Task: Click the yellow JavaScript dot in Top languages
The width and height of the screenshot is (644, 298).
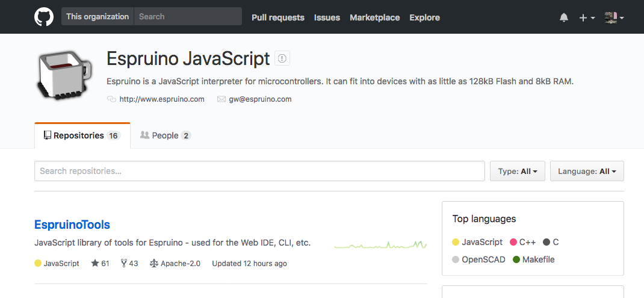Action: click(x=456, y=242)
